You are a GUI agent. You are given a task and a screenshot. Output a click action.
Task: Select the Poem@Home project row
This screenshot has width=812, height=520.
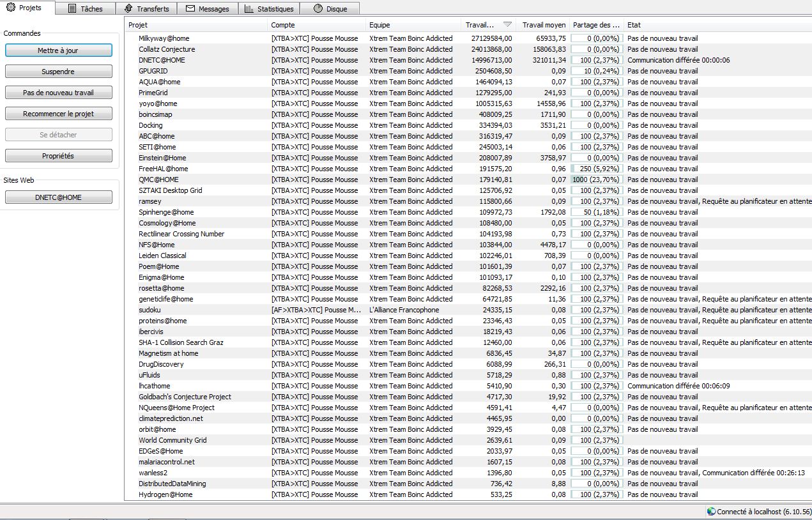pos(468,266)
